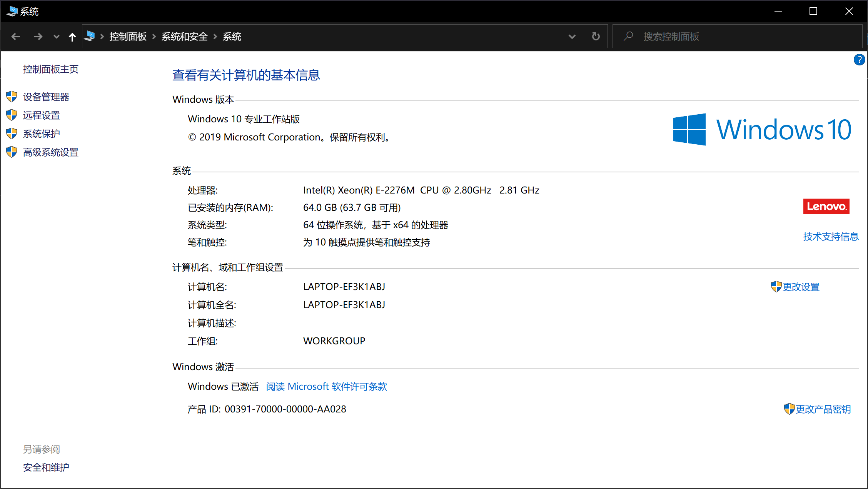Navigate to 系统和安全 breadcrumb
Screen dimensions: 868x489
185,37
